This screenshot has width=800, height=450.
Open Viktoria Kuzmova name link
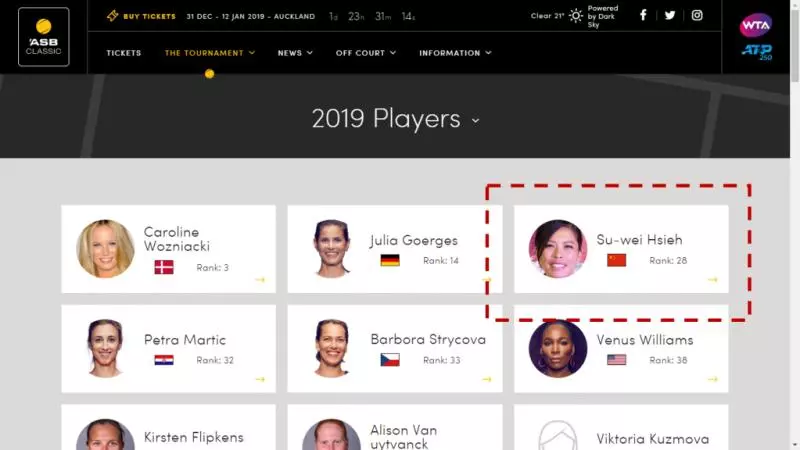coord(653,439)
